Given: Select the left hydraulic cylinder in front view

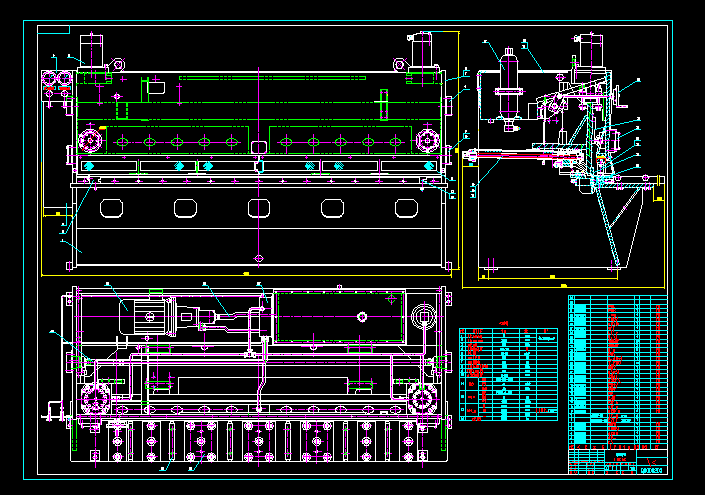Looking at the screenshot, I should point(92,52).
